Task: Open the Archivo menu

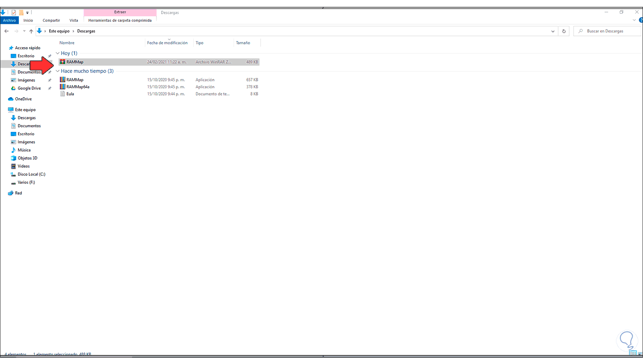Action: pyautogui.click(x=9, y=20)
